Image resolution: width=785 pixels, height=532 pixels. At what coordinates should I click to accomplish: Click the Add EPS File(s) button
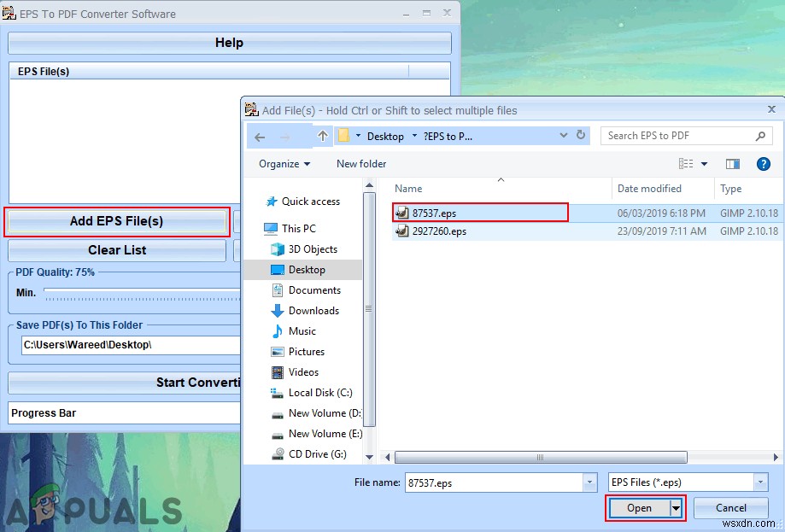click(x=116, y=220)
